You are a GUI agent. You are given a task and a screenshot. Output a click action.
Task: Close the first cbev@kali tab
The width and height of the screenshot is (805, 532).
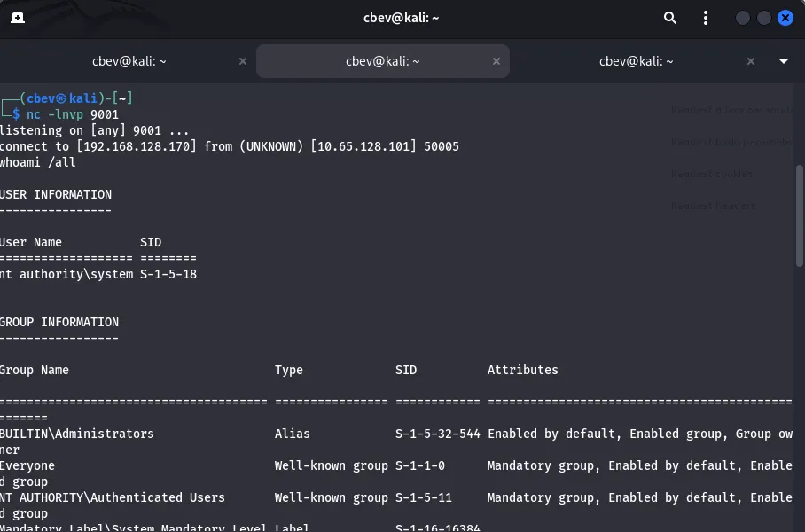[x=243, y=61]
